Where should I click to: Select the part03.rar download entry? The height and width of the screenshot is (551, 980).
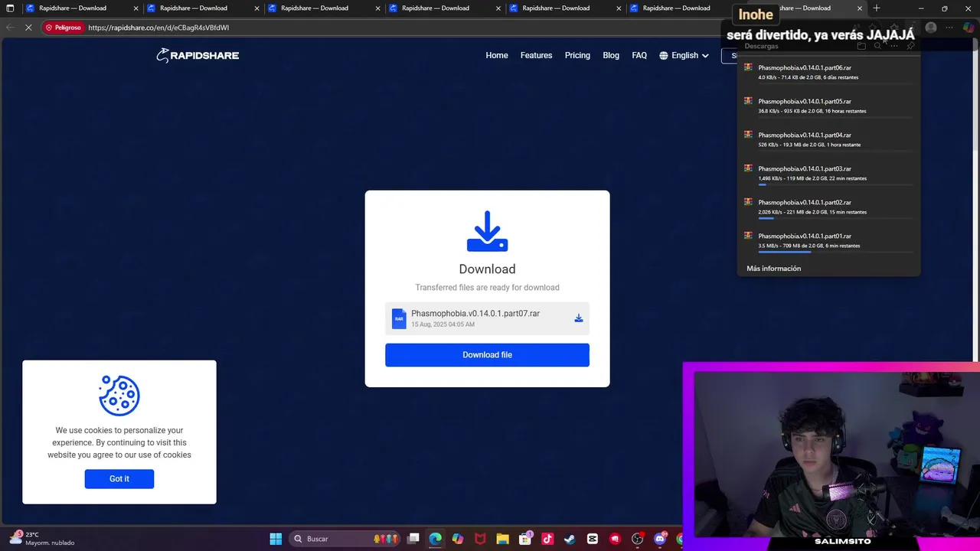[x=828, y=173]
